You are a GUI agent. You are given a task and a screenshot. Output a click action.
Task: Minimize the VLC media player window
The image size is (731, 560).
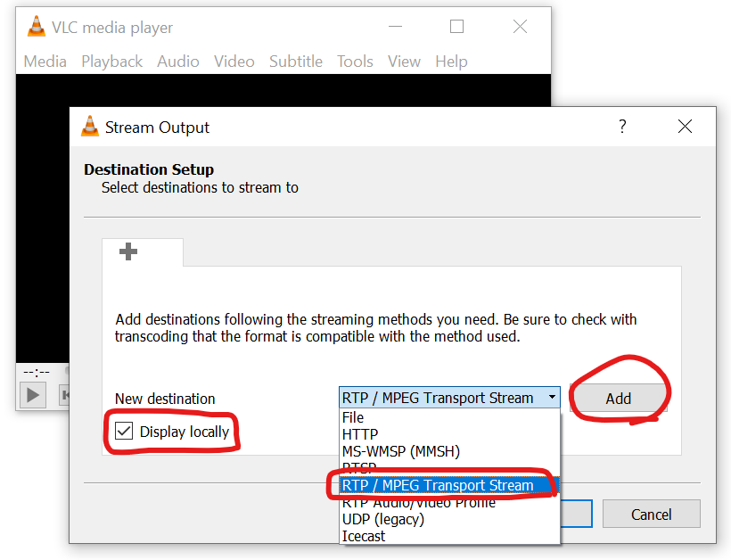(x=395, y=27)
